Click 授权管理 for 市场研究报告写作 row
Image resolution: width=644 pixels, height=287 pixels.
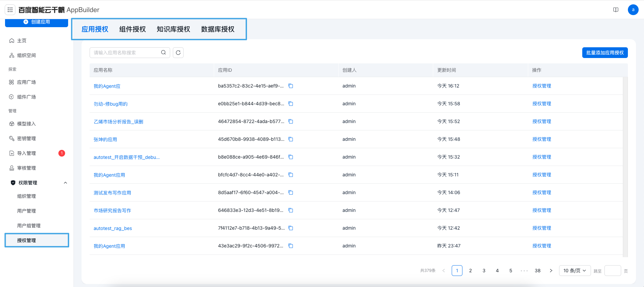click(x=542, y=210)
